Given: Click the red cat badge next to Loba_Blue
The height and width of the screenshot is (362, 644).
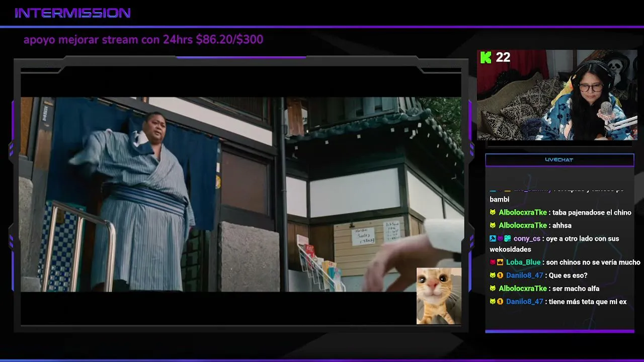Looking at the screenshot, I should click(493, 262).
